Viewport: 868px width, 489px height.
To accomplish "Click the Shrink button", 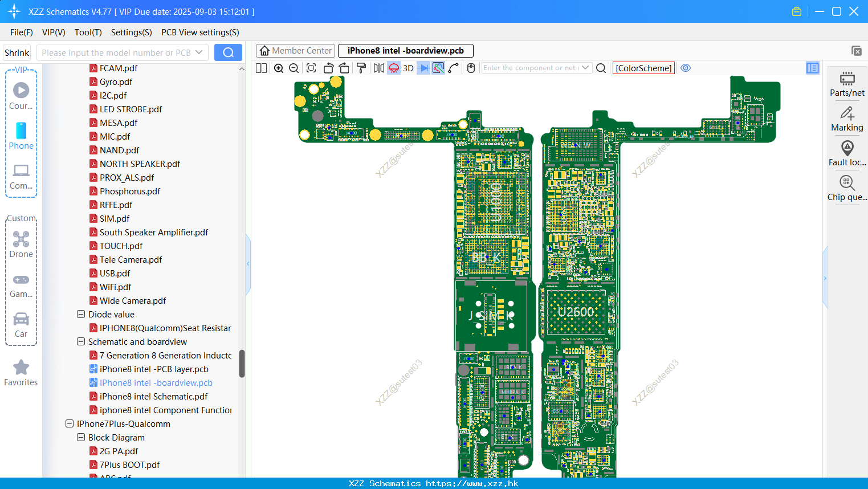I will 17,52.
